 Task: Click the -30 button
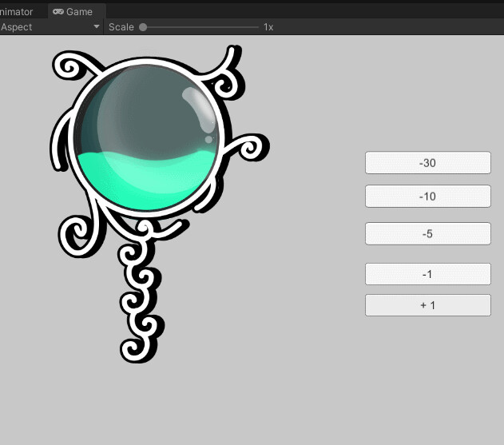(x=428, y=163)
